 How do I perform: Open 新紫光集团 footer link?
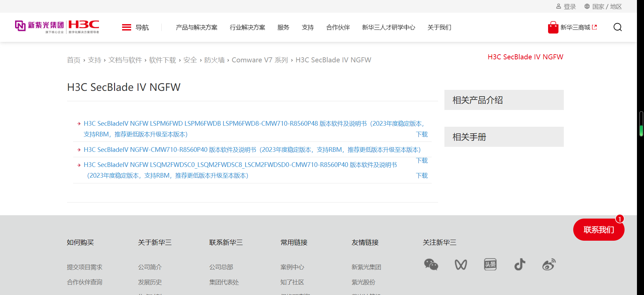(366, 267)
